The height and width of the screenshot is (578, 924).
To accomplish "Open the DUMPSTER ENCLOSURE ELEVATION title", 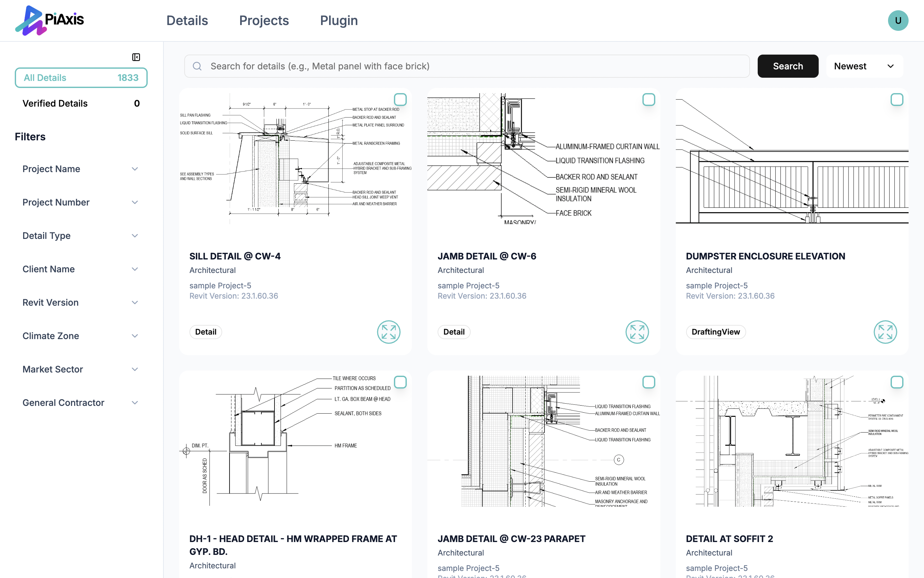I will point(765,256).
